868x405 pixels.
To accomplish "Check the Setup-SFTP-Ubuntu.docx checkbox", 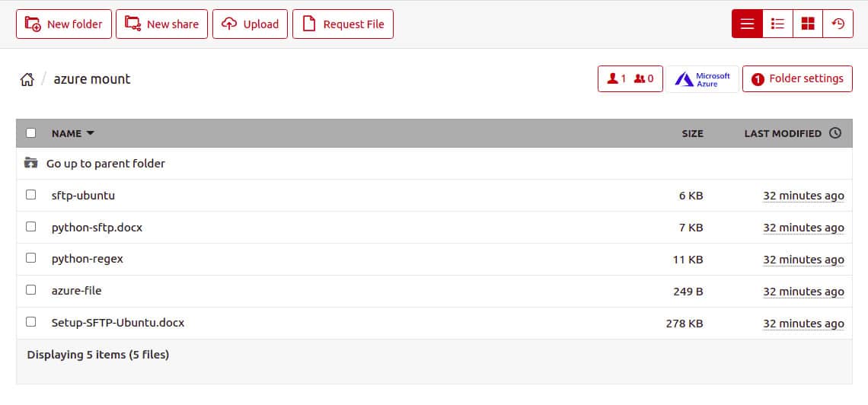I will coord(31,322).
